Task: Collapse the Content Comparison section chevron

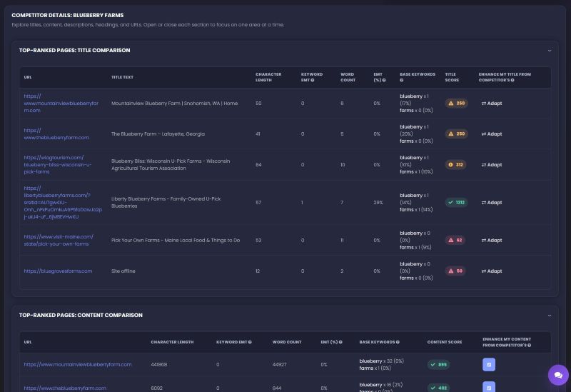Action: pyautogui.click(x=550, y=316)
